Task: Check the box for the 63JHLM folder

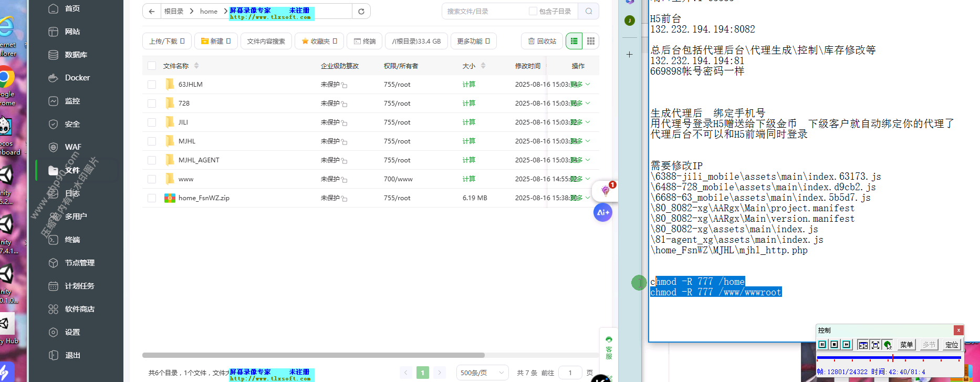Action: (152, 85)
